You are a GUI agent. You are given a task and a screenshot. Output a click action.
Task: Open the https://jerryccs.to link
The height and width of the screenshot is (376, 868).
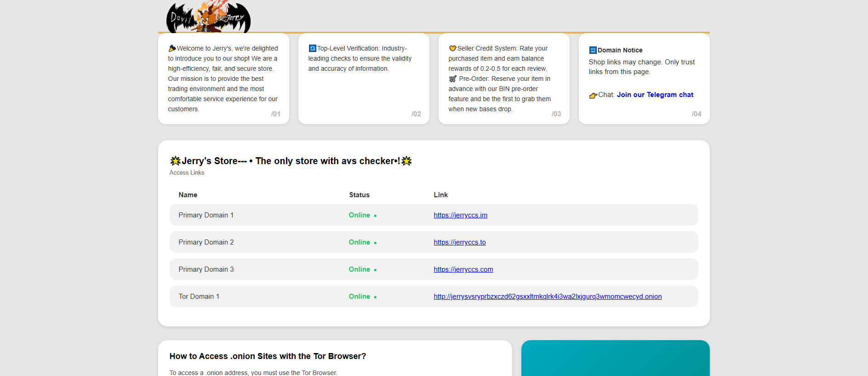[x=460, y=242]
